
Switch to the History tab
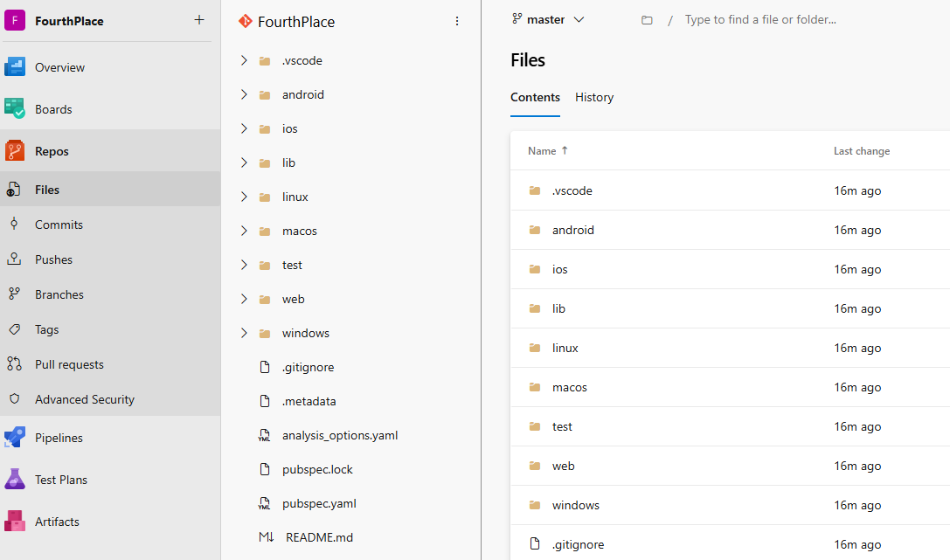coord(594,98)
